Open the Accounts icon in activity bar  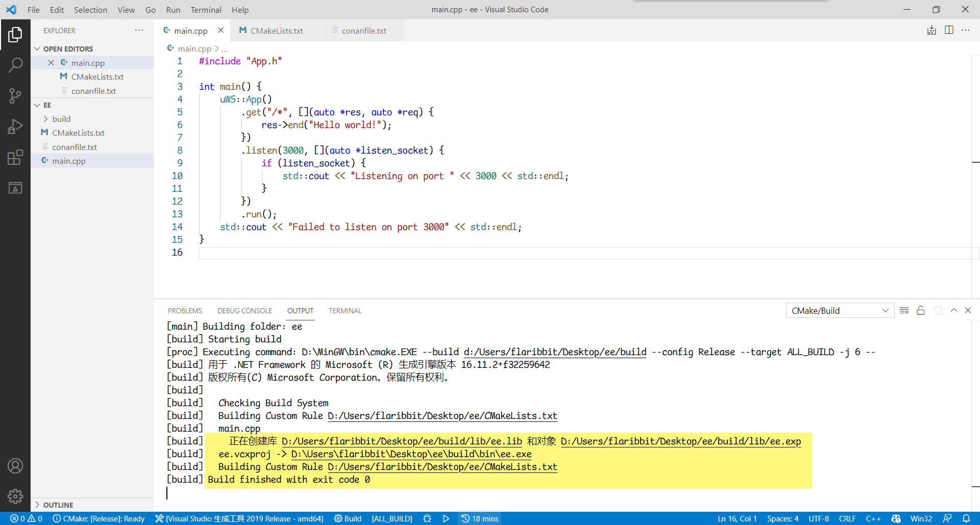[15, 465]
